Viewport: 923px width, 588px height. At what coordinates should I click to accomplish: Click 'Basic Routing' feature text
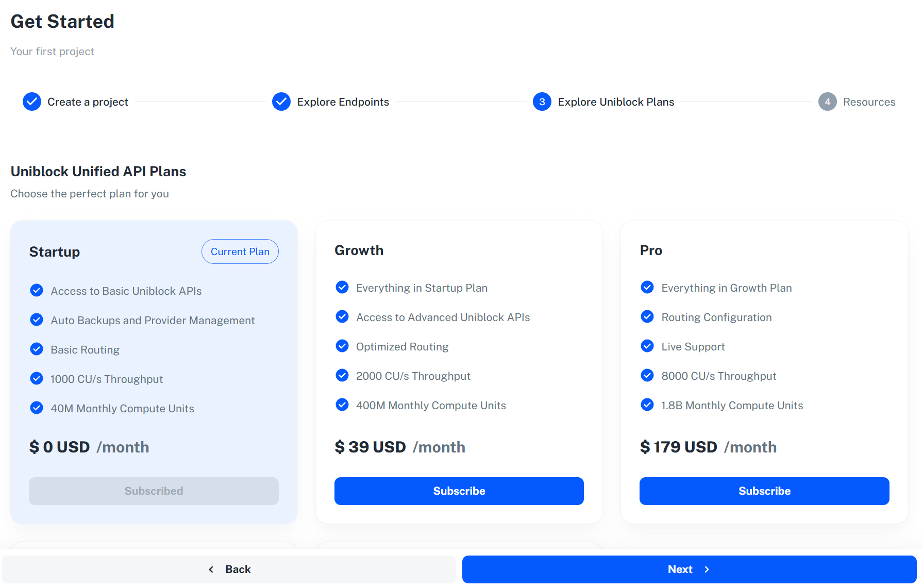85,350
